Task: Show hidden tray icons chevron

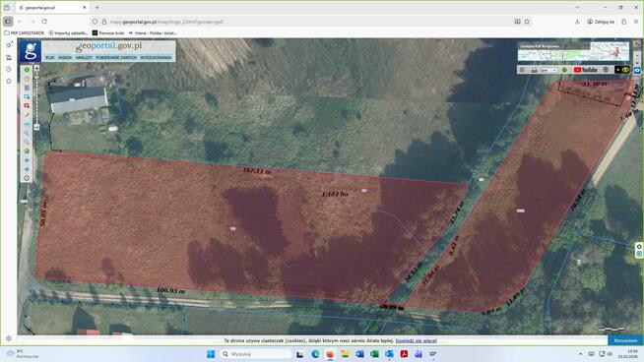Action: pyautogui.click(x=580, y=354)
